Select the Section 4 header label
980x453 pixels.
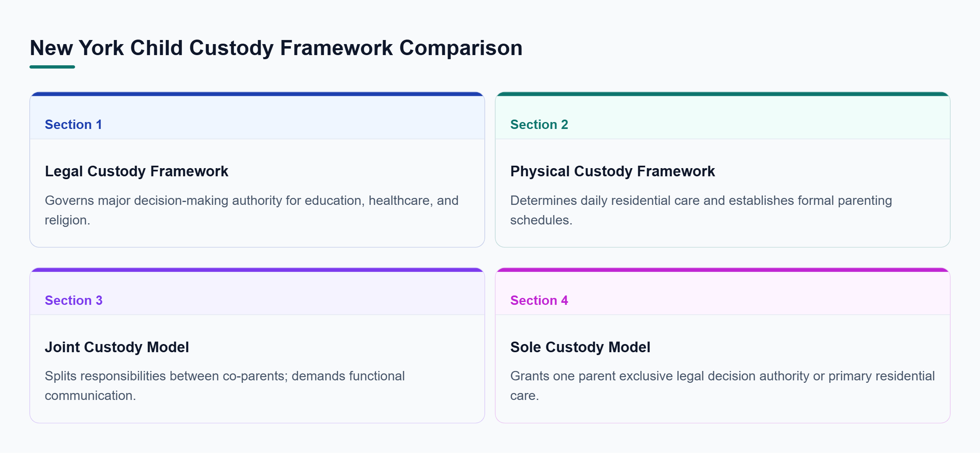[x=539, y=300]
